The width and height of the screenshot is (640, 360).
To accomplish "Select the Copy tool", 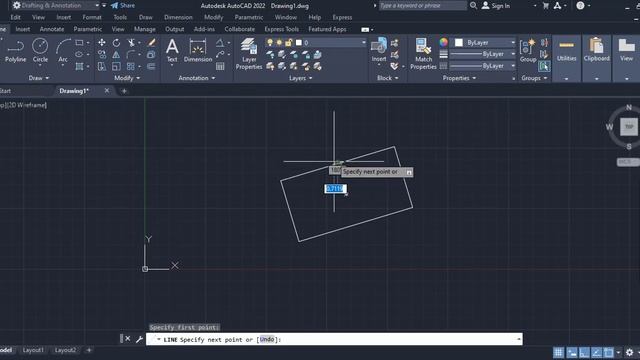I will click(102, 54).
